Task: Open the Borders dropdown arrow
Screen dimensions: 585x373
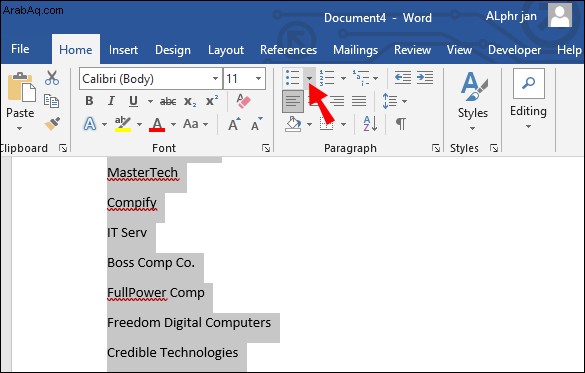Action: [343, 124]
